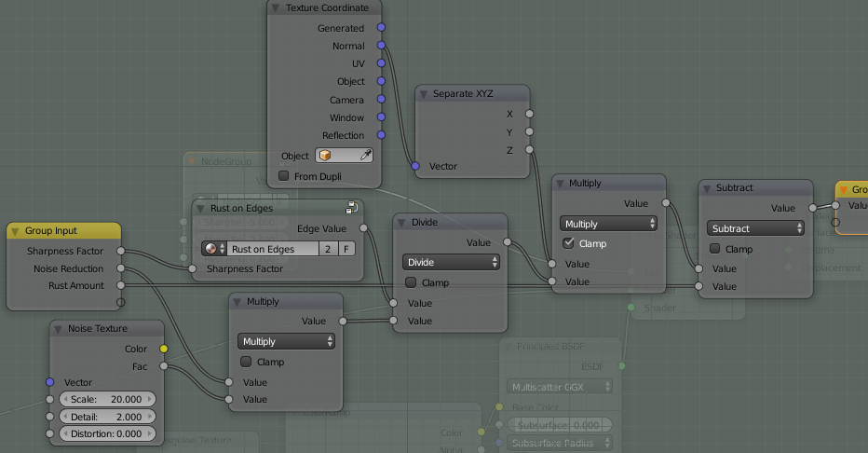Select the Separate XYZ node by its title
Viewport: 868px width, 453px height.
tap(463, 93)
